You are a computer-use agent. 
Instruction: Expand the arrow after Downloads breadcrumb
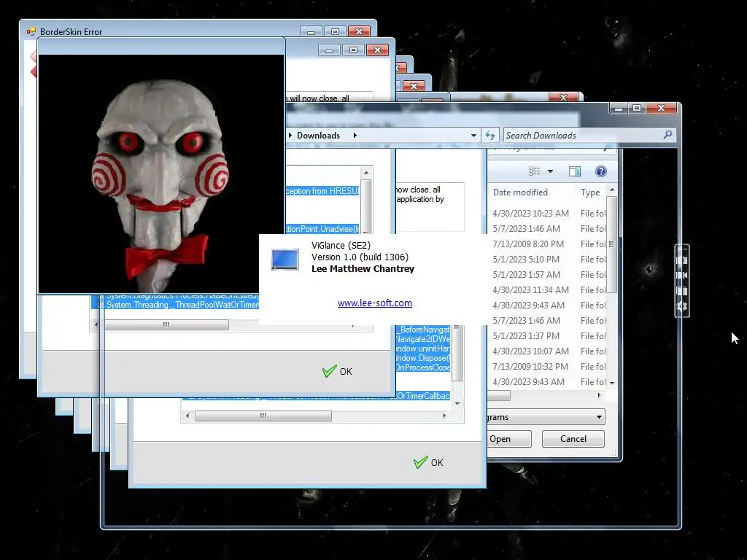(355, 135)
